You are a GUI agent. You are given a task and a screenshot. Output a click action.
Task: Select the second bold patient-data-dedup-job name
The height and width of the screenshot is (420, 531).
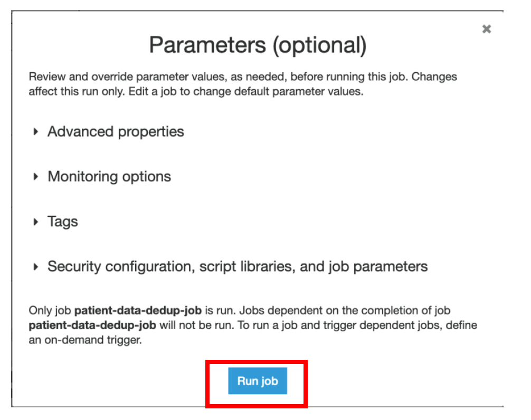92,325
